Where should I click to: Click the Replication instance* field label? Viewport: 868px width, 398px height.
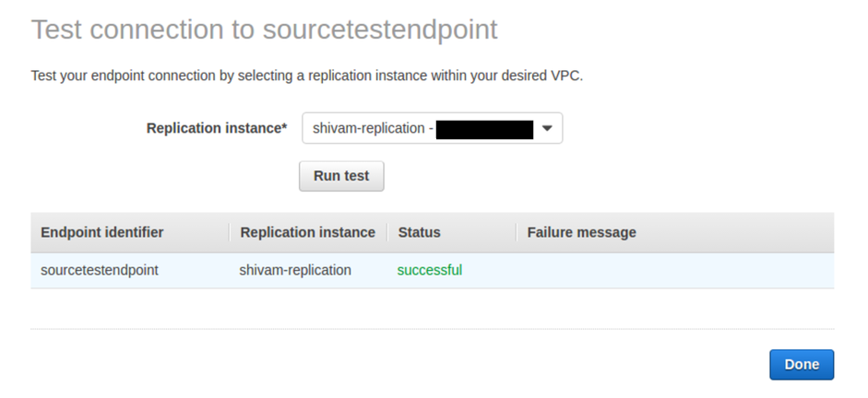[x=217, y=128]
